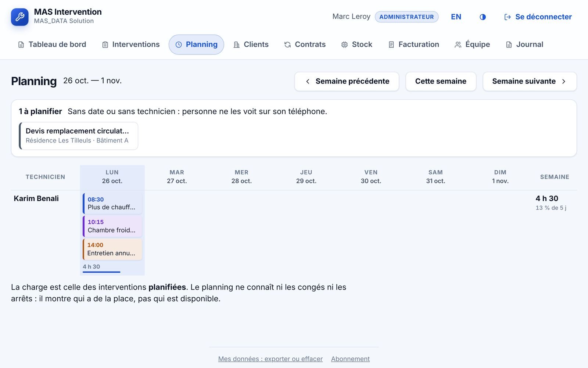The height and width of the screenshot is (368, 588).
Task: Click the ADMINISTRATEUR role badge
Action: point(406,17)
